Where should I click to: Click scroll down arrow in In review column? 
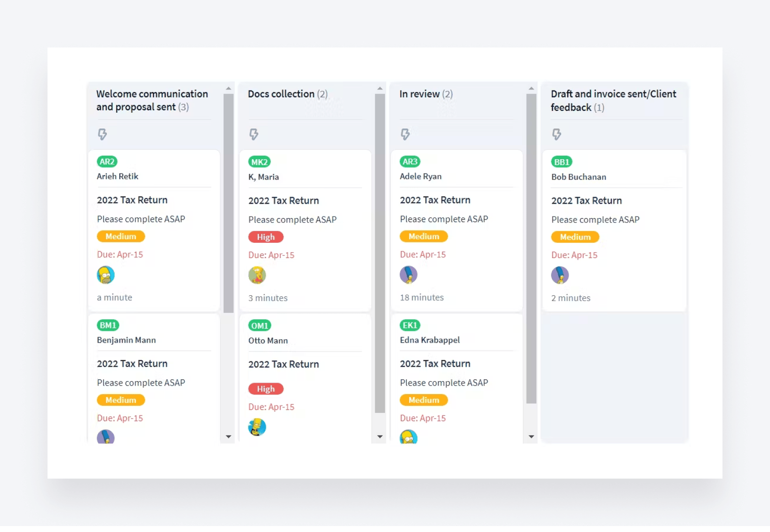[x=531, y=437]
